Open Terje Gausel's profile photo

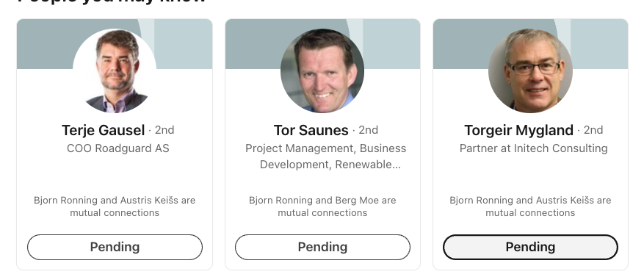click(x=115, y=71)
